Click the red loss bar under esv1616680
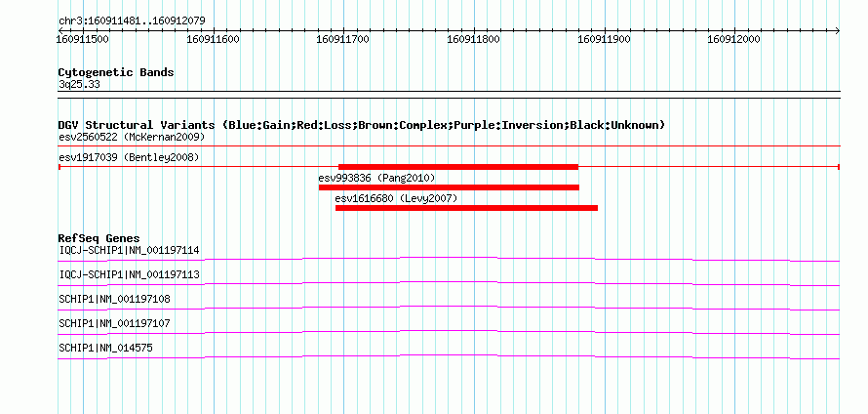 pos(466,208)
